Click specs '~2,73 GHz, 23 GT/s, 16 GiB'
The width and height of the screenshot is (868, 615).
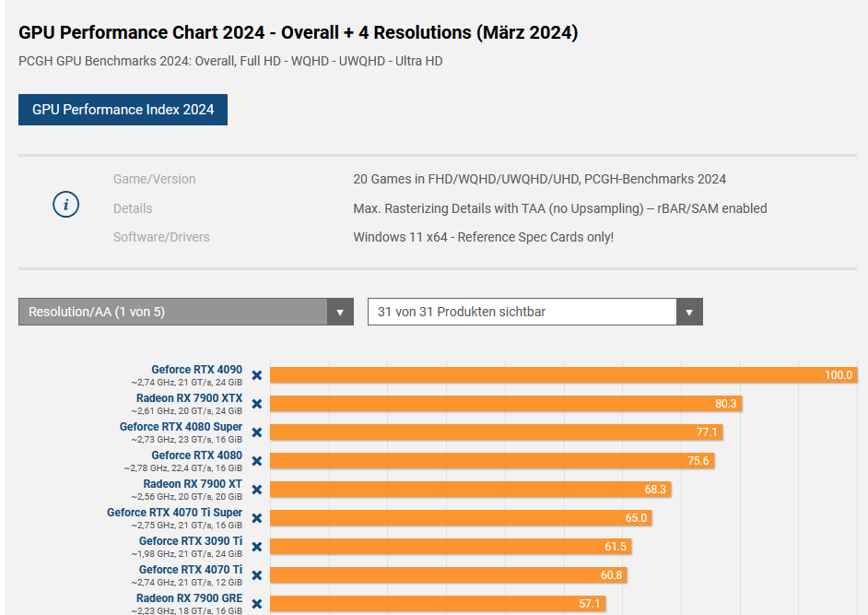[186, 440]
